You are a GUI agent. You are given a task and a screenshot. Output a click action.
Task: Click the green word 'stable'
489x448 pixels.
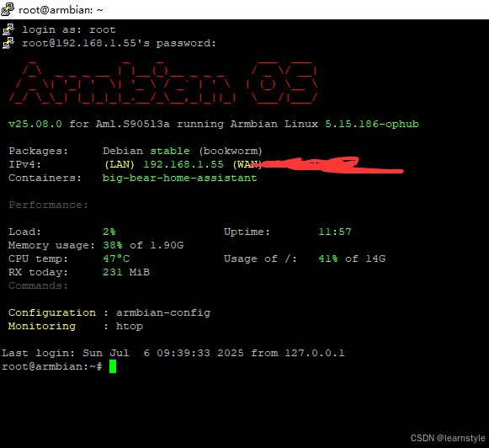click(x=170, y=151)
